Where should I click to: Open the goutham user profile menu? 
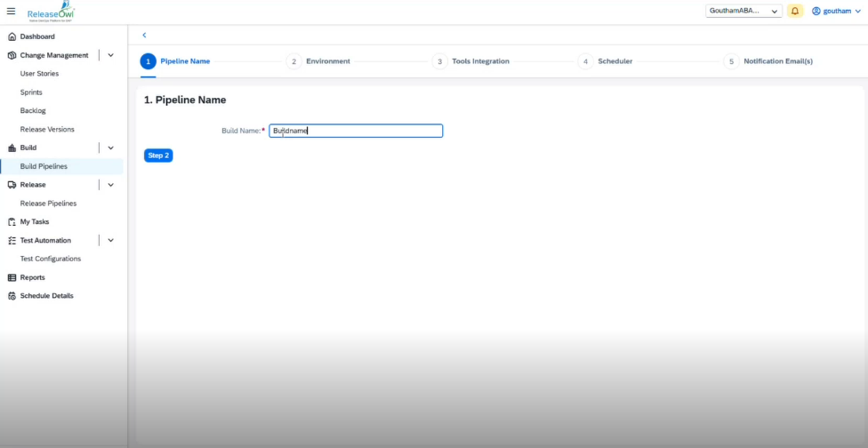click(x=836, y=11)
